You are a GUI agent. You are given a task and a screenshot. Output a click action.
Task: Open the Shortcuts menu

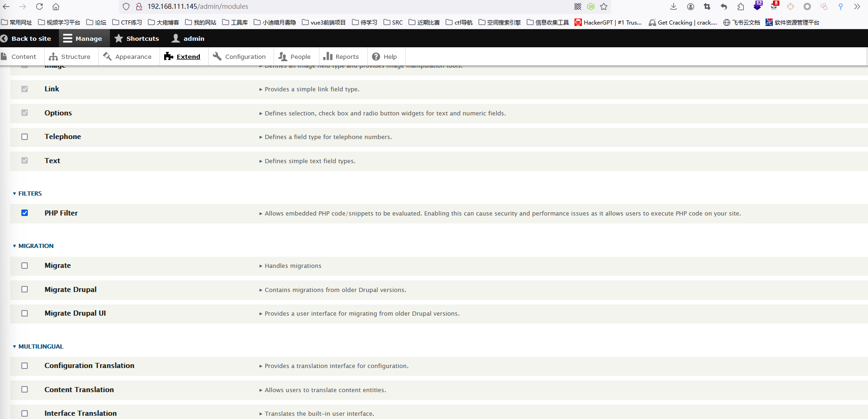(137, 38)
